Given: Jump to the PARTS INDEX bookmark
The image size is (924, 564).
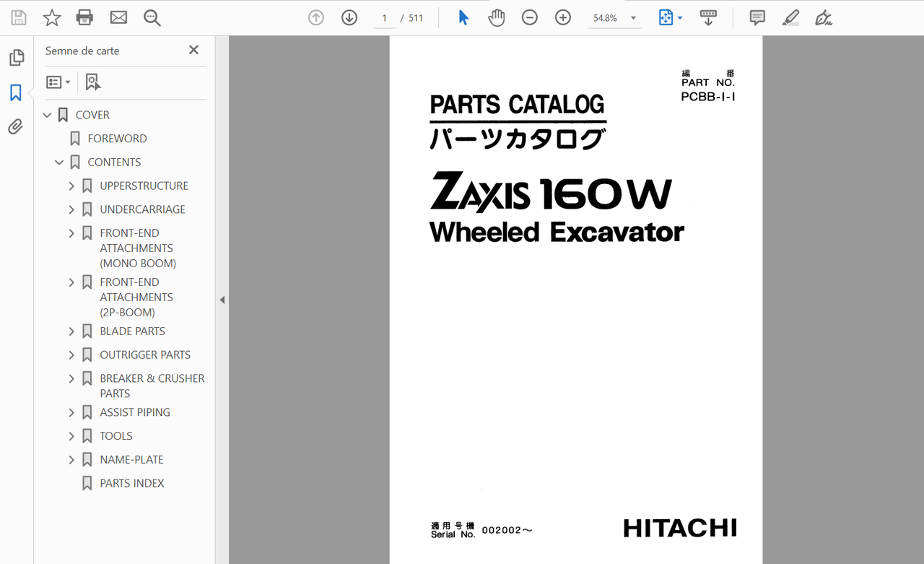Looking at the screenshot, I should coord(132,483).
